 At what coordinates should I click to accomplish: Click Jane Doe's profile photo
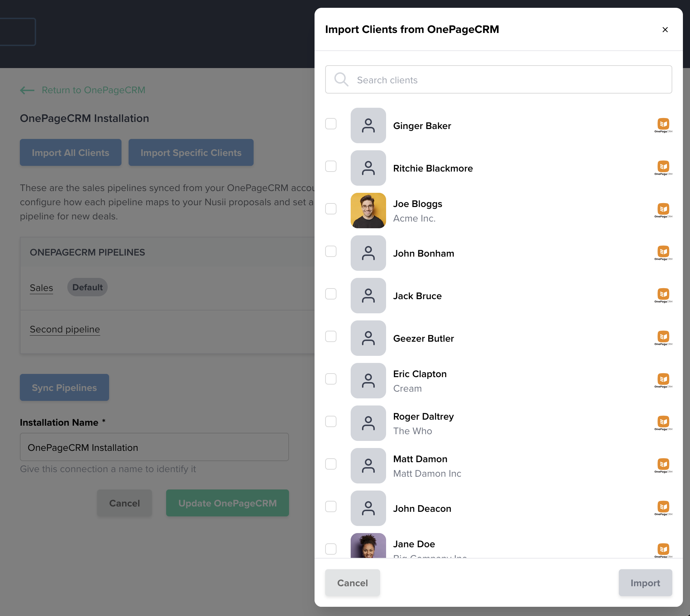(368, 548)
